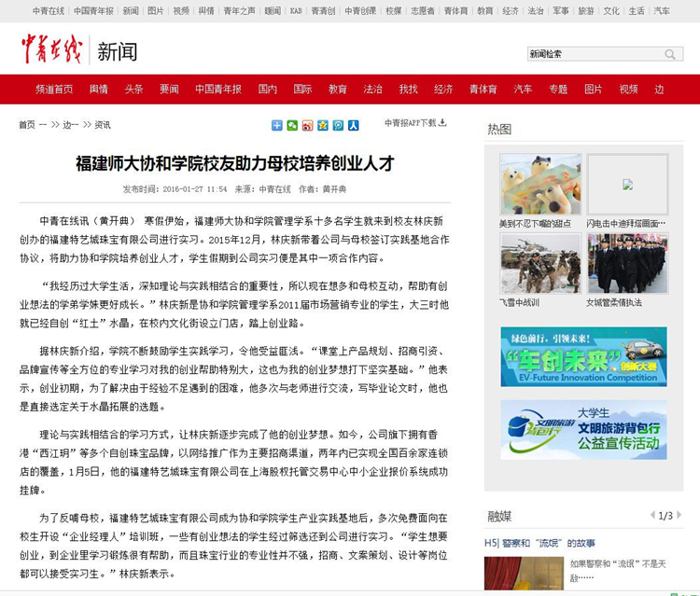The height and width of the screenshot is (596, 700).
Task: Open the 女城管柔情执法 thumbnail
Action: point(628,263)
